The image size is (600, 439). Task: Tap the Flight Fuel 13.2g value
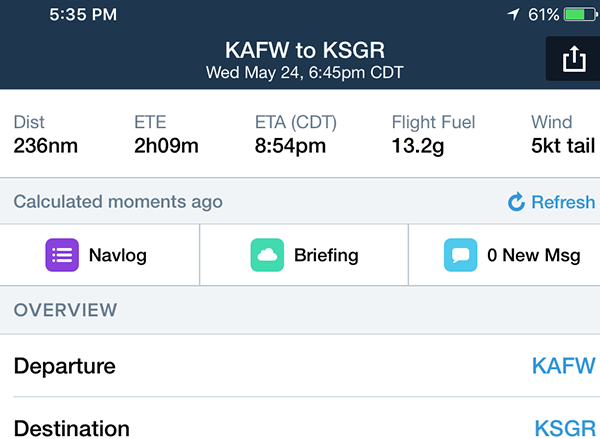(417, 146)
